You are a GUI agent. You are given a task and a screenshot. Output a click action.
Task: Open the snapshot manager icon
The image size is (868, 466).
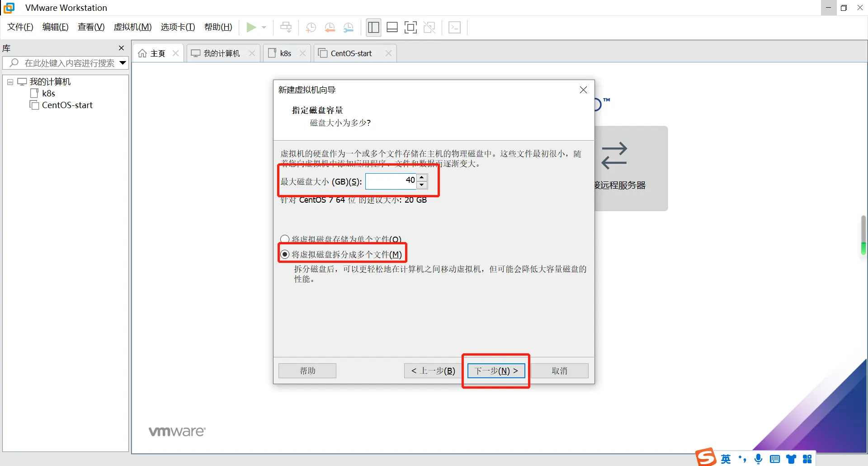[x=348, y=28]
